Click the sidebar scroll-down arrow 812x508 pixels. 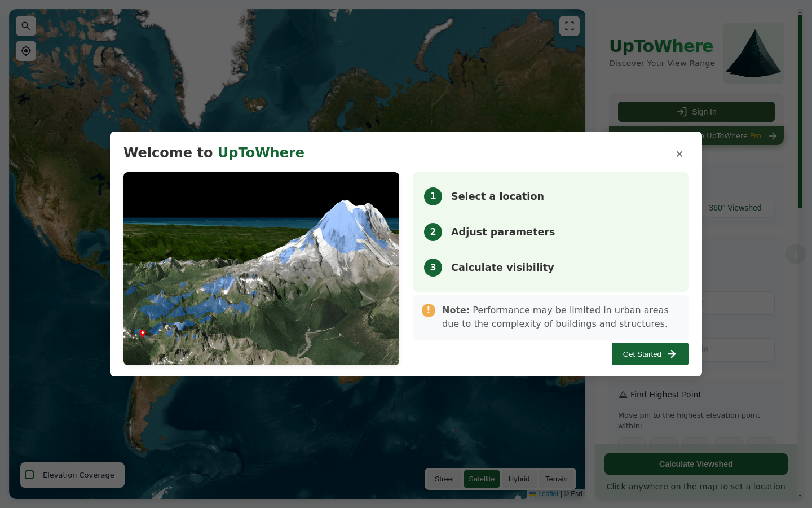800,496
